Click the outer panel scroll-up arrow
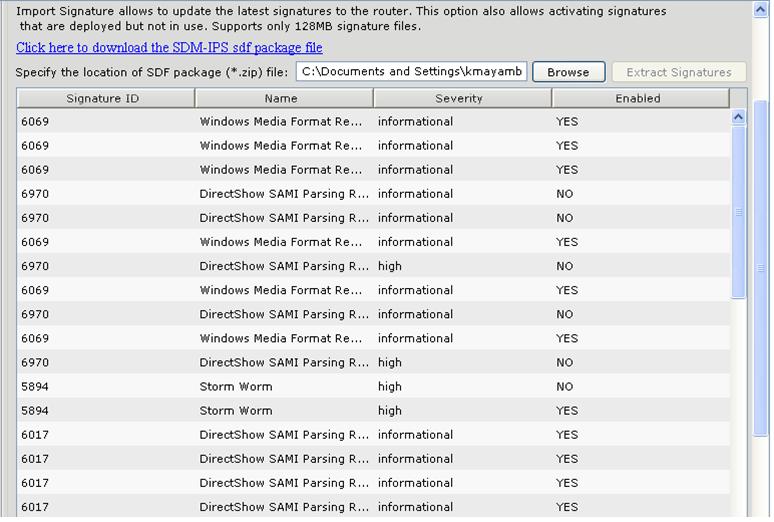774x522 pixels. click(x=761, y=9)
